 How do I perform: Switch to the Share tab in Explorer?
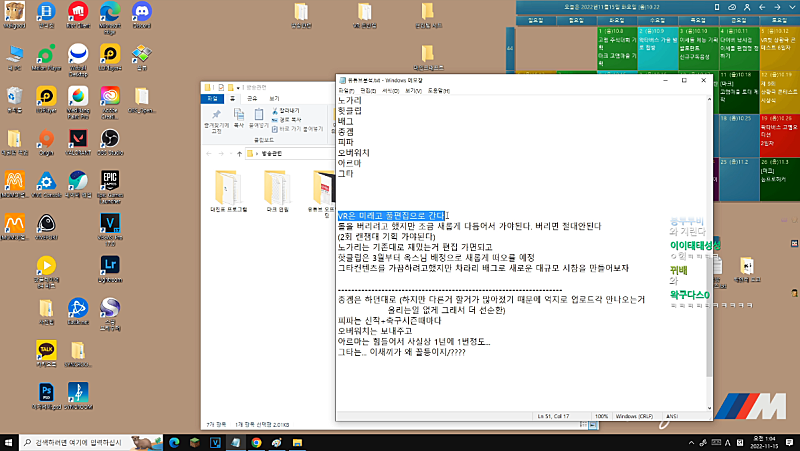252,98
